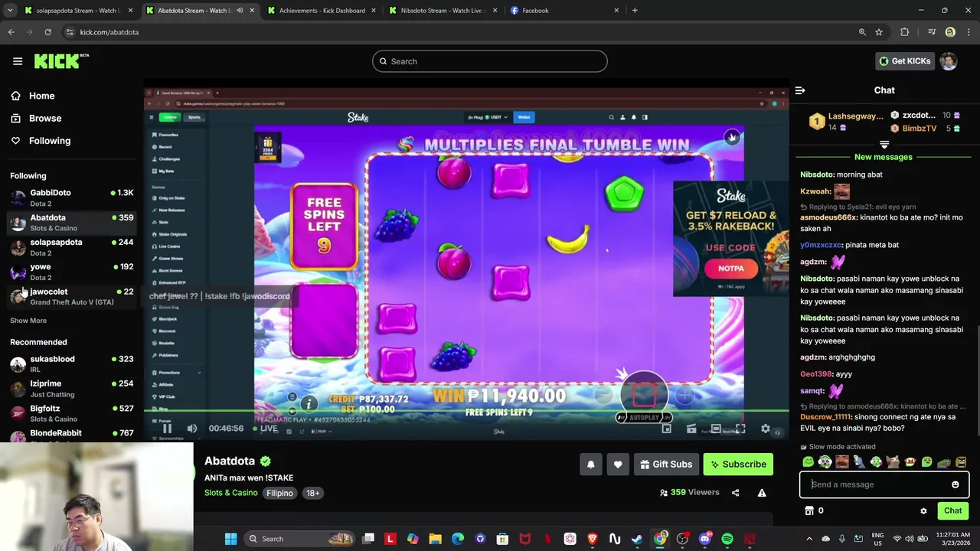Toggle notification bell for Abatdota
Image resolution: width=980 pixels, height=551 pixels.
(x=591, y=465)
